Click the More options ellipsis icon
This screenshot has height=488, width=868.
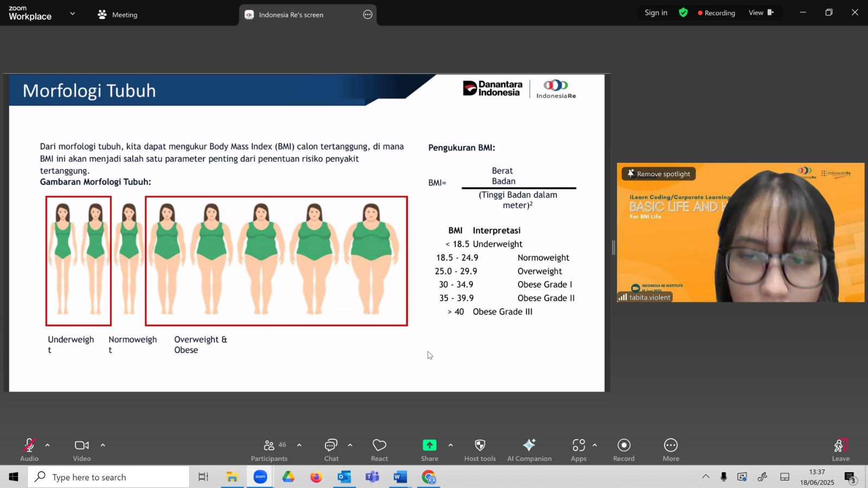point(671,445)
